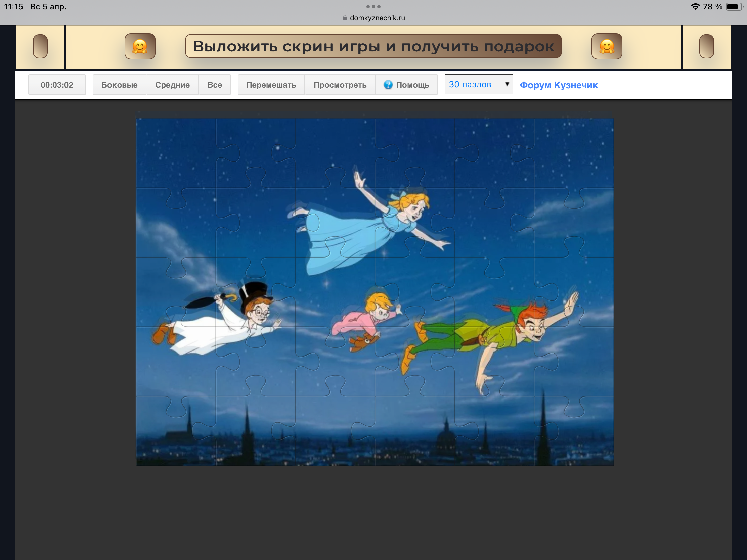
Task: Tap the far-right rounded banner button
Action: click(x=706, y=46)
